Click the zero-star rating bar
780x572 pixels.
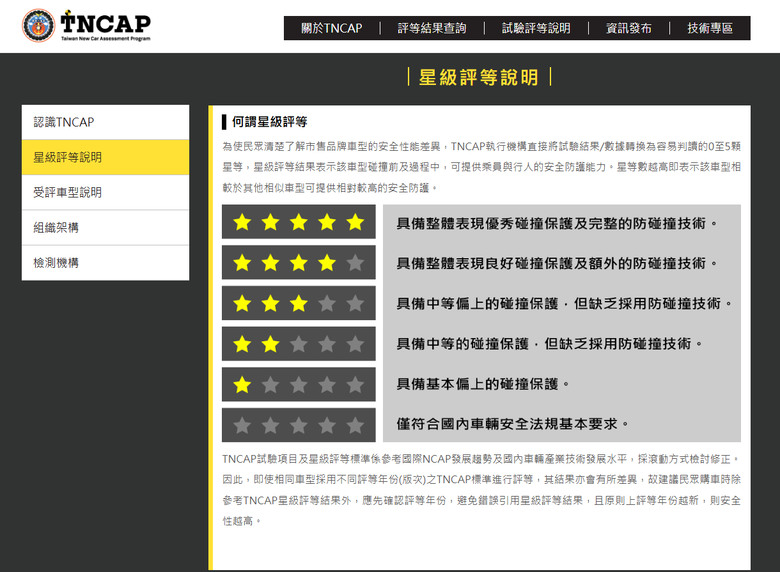click(x=298, y=425)
